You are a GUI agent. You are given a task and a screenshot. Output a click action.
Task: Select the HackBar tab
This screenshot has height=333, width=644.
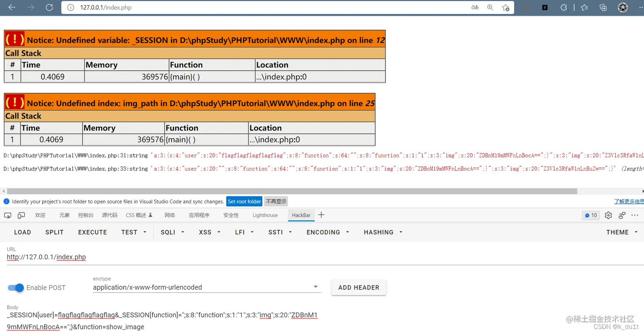(x=301, y=215)
